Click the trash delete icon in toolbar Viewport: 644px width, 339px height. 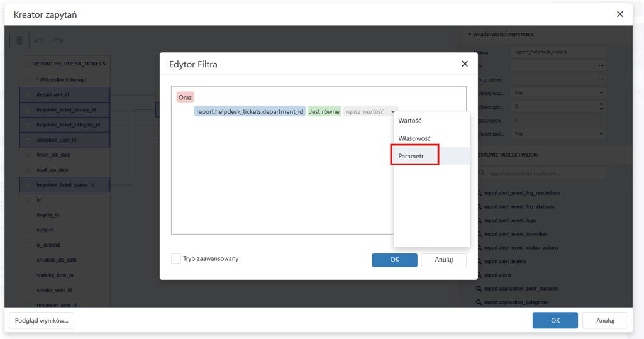point(19,41)
